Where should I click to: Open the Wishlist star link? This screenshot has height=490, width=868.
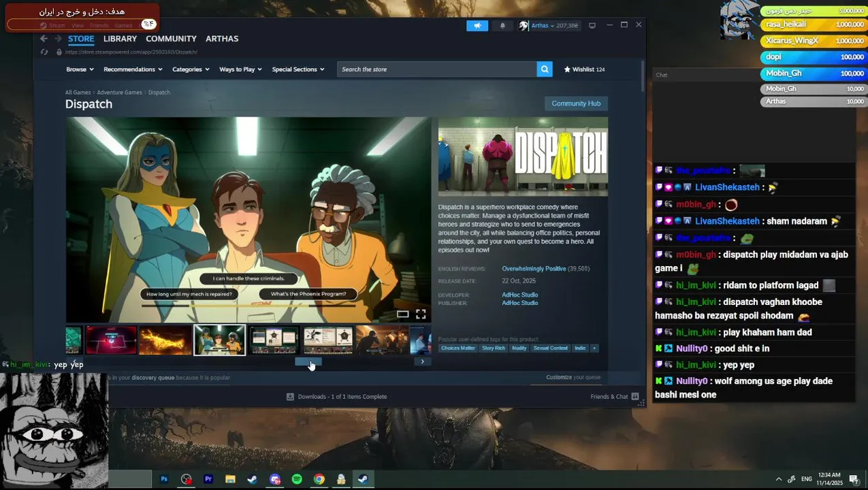[x=584, y=69]
